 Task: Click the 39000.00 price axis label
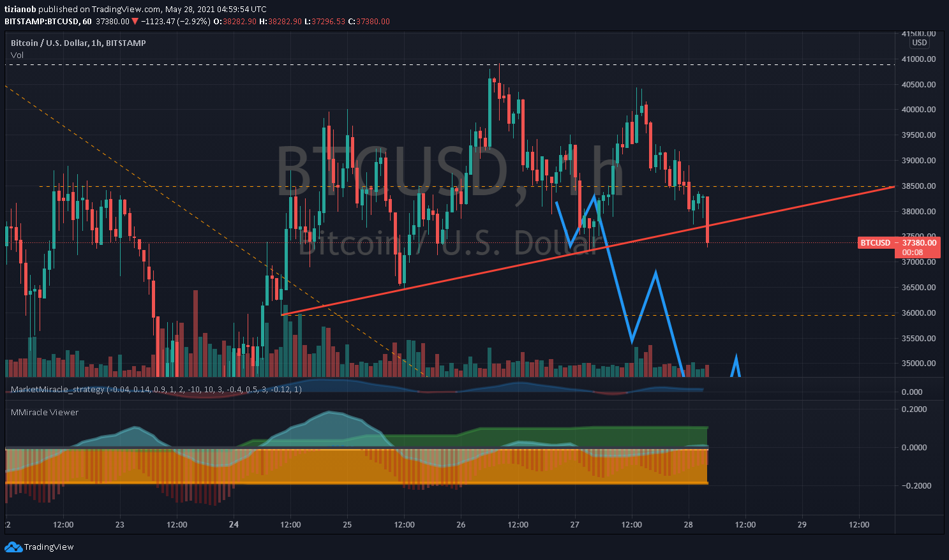918,161
